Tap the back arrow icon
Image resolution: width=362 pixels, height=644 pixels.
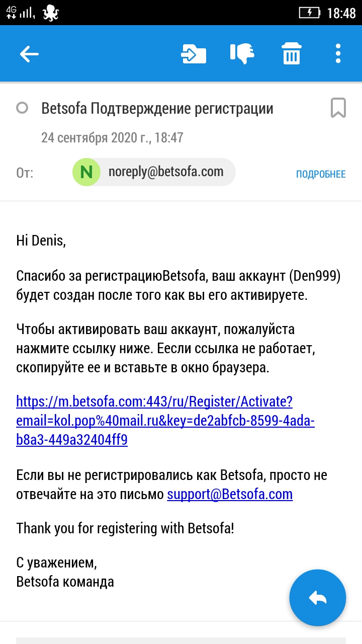click(x=29, y=54)
